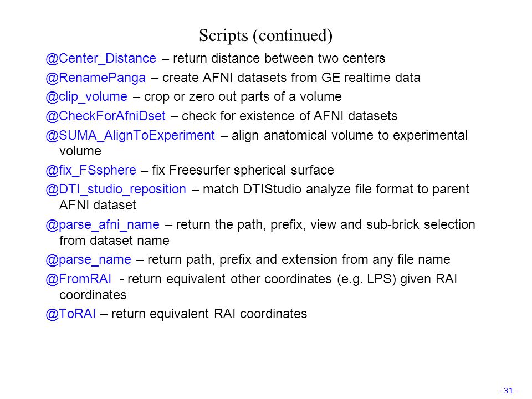Click the @CheckForAfniDset script name
The image size is (532, 399).
105,116
